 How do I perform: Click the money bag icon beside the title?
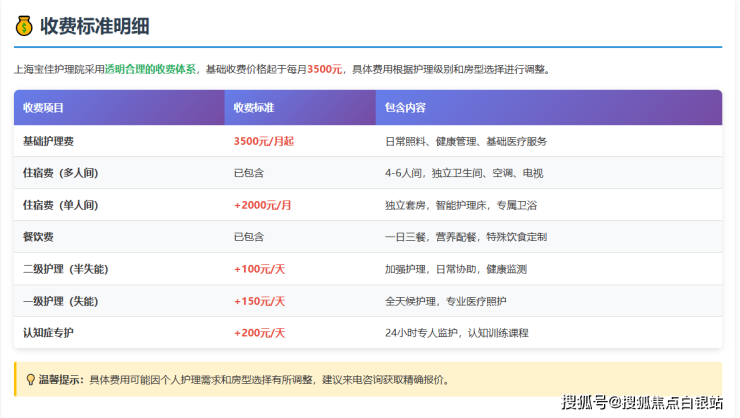tap(24, 25)
